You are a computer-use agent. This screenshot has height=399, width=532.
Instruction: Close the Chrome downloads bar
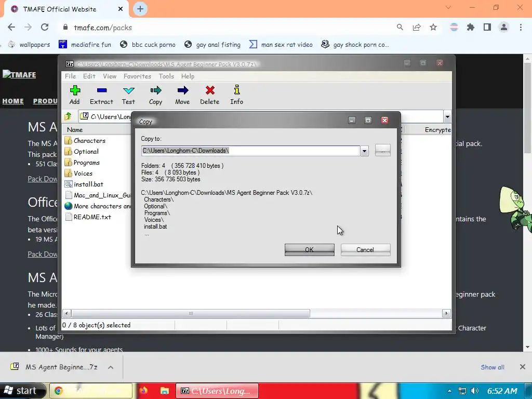click(x=523, y=367)
